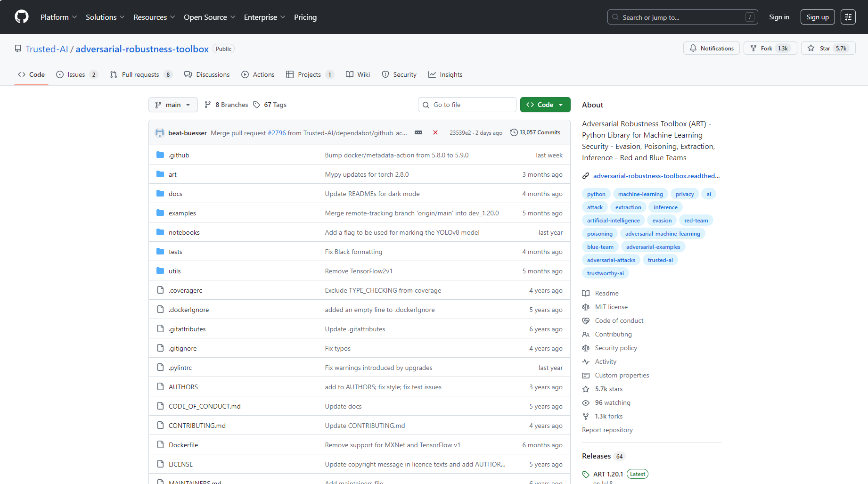Open the accessibility settings icon in header

pos(848,17)
